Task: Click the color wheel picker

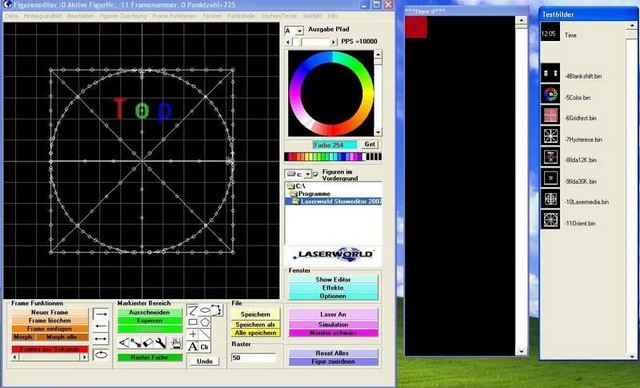Action: pyautogui.click(x=331, y=93)
